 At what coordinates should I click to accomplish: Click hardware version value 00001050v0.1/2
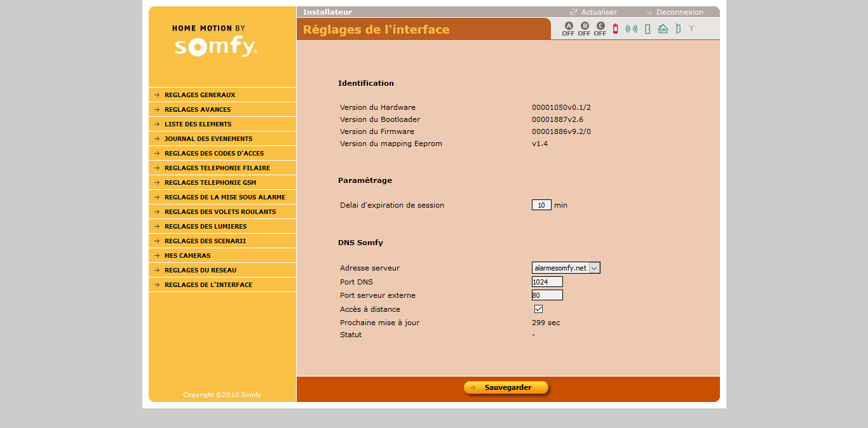click(561, 107)
